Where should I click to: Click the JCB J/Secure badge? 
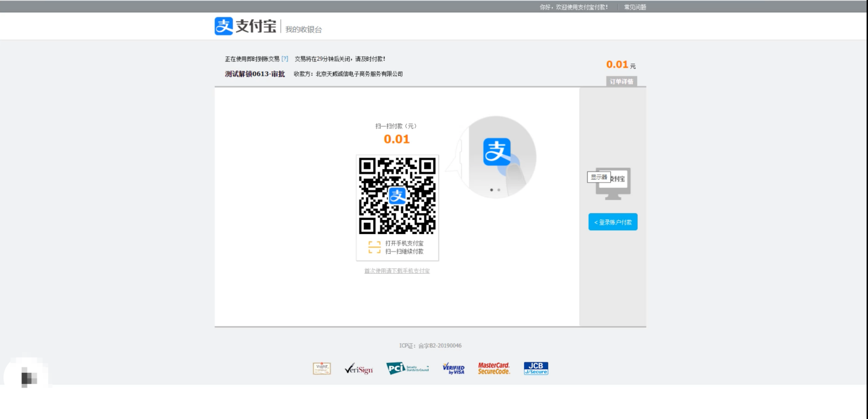coord(536,368)
